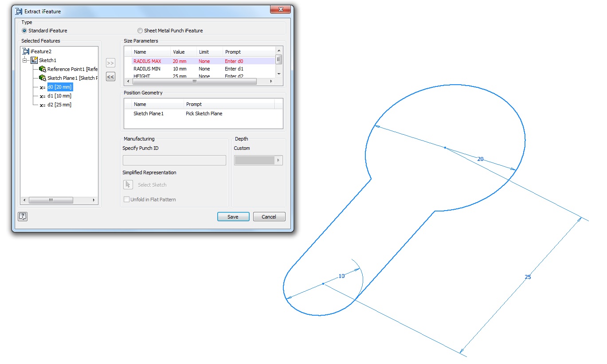This screenshot has width=607, height=364.
Task: Click the add (>>) arrow button
Action: [110, 63]
